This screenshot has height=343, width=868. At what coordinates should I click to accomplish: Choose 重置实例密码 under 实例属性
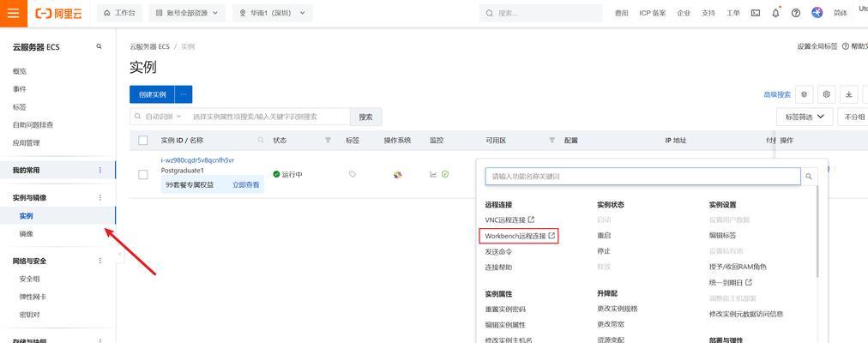[x=505, y=310]
